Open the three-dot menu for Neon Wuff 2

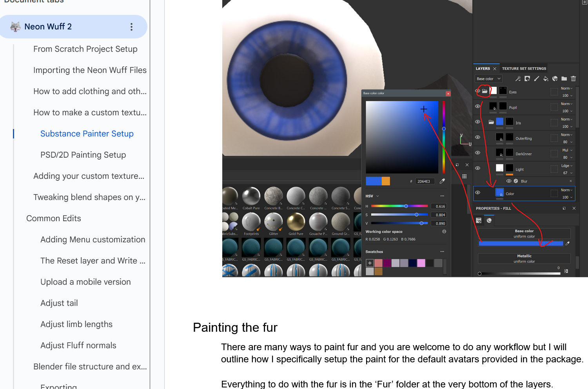coord(131,27)
